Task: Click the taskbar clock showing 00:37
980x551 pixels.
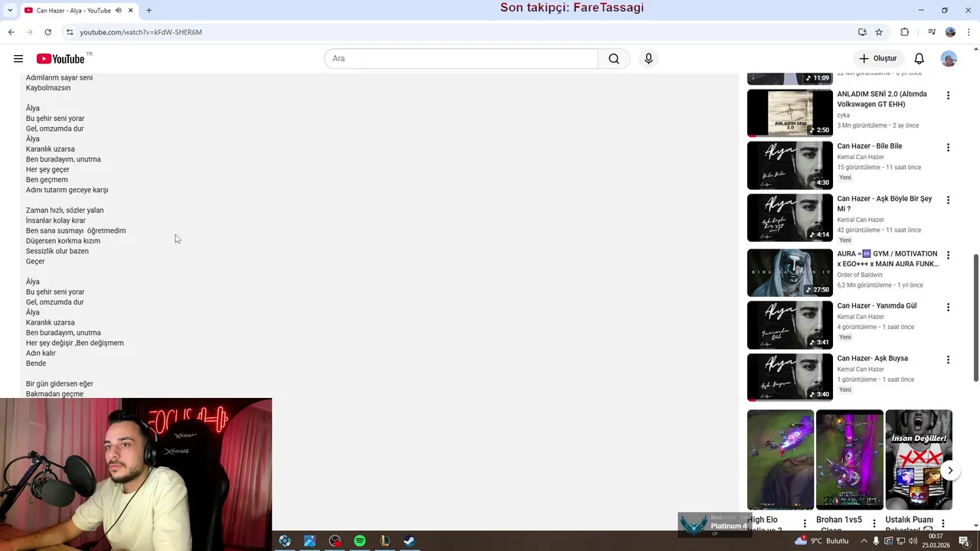Action: click(x=936, y=541)
